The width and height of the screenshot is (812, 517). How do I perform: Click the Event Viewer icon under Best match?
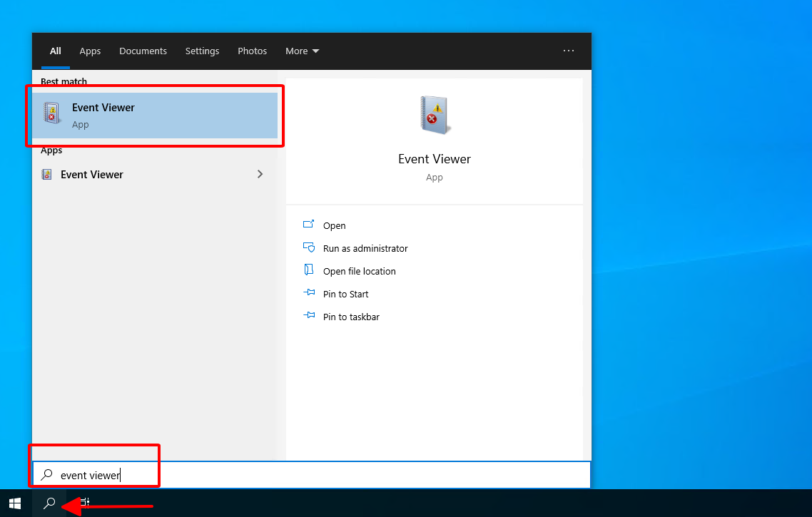[x=51, y=112]
